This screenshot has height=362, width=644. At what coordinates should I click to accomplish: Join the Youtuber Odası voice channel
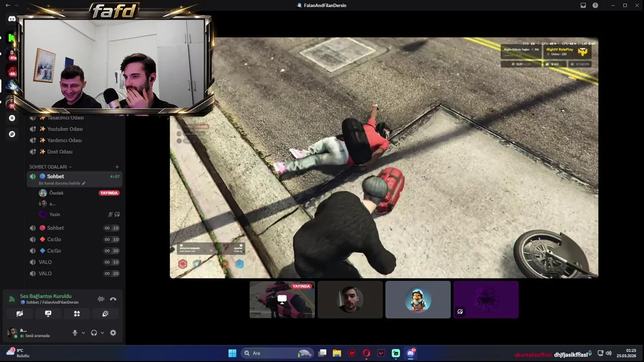point(74,129)
